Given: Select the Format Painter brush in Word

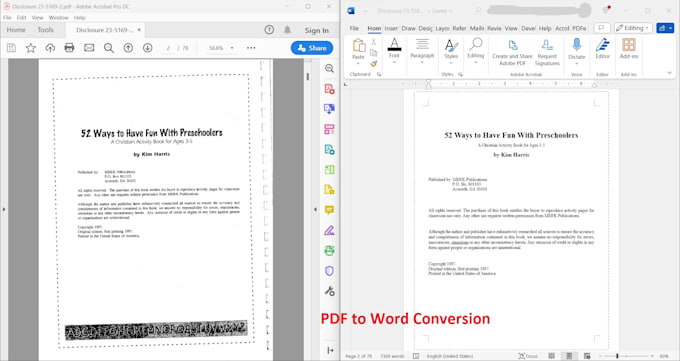Looking at the screenshot, I should [373, 64].
